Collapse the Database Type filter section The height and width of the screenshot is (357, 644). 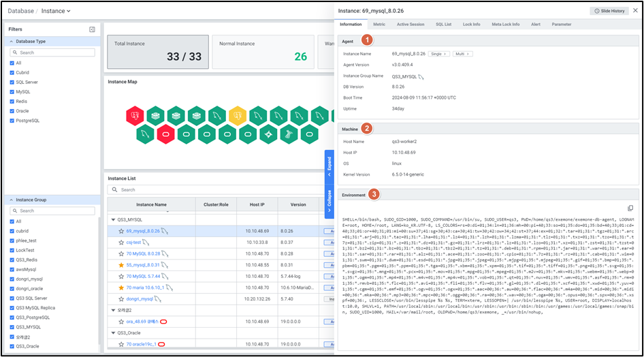click(x=11, y=42)
